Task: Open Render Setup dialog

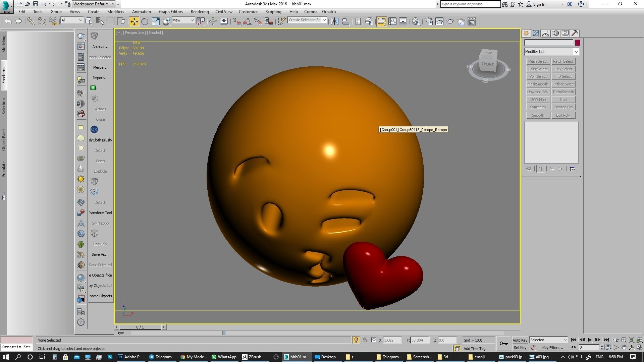Action: click(429, 21)
